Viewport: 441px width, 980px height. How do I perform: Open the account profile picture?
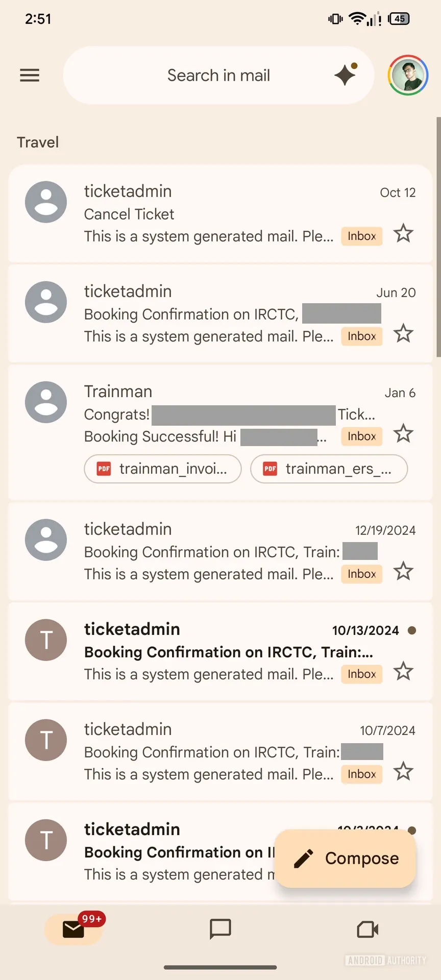(x=408, y=76)
